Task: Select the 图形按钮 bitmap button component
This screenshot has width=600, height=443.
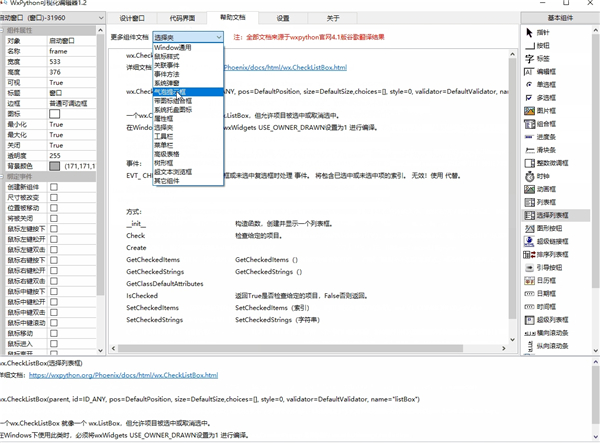Action: 543,228
